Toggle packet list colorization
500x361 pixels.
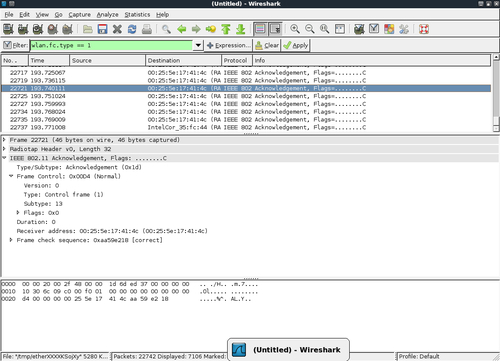click(x=260, y=29)
